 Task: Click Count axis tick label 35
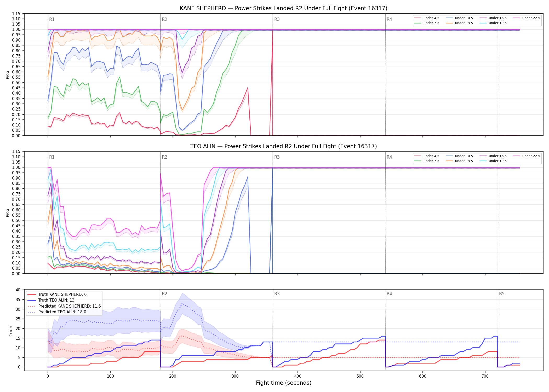(18, 299)
